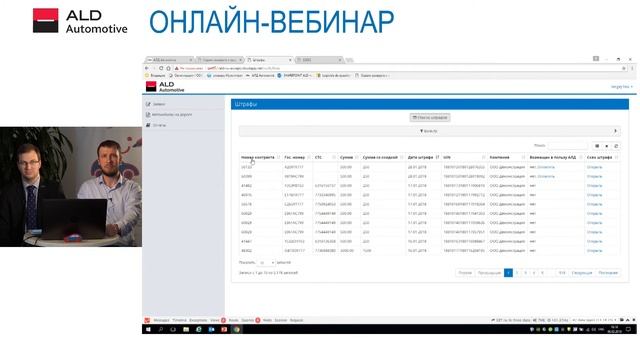Go to page 2 in pagination
Viewport: 640px width, 360px height.
point(517,273)
